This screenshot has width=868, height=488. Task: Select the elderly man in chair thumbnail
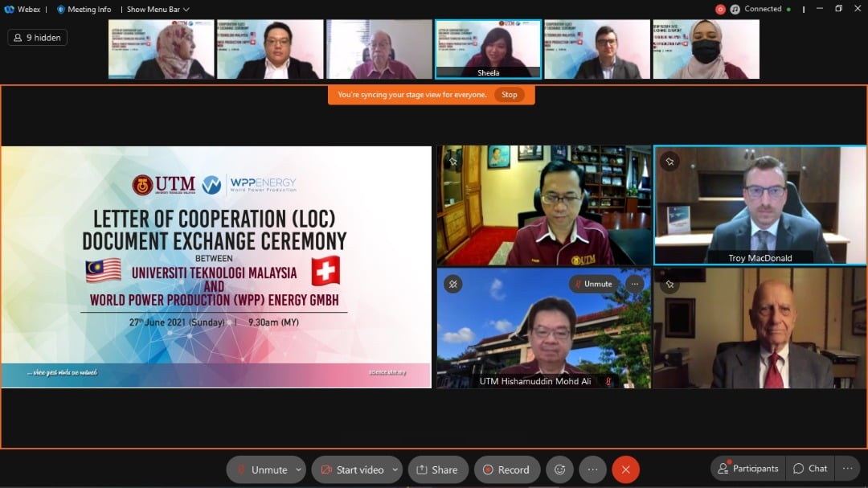pos(379,49)
